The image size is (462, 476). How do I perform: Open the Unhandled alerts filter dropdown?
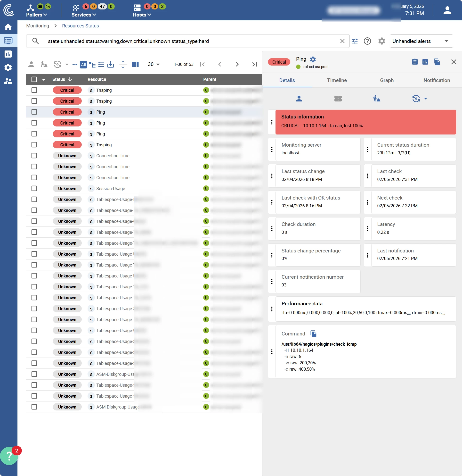421,41
